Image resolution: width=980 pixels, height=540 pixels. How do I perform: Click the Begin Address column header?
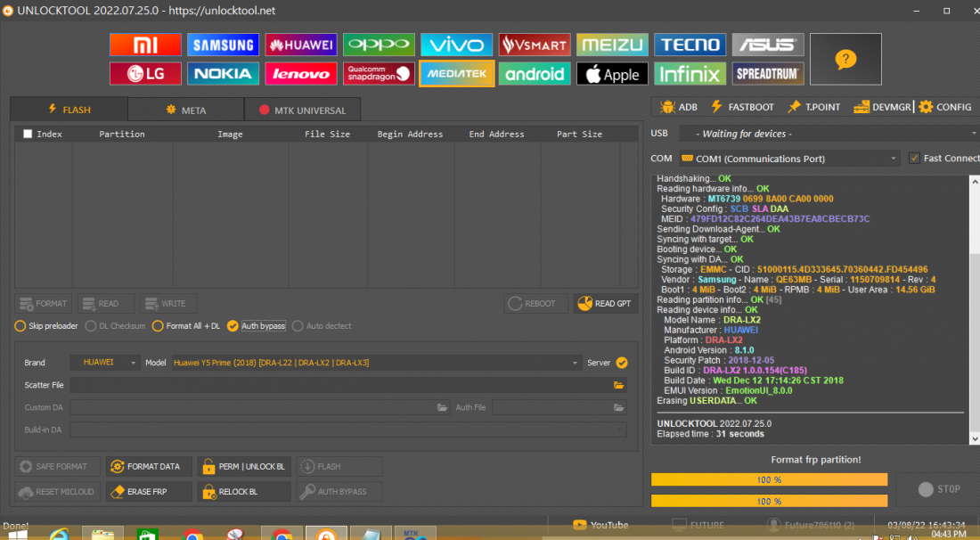click(410, 134)
